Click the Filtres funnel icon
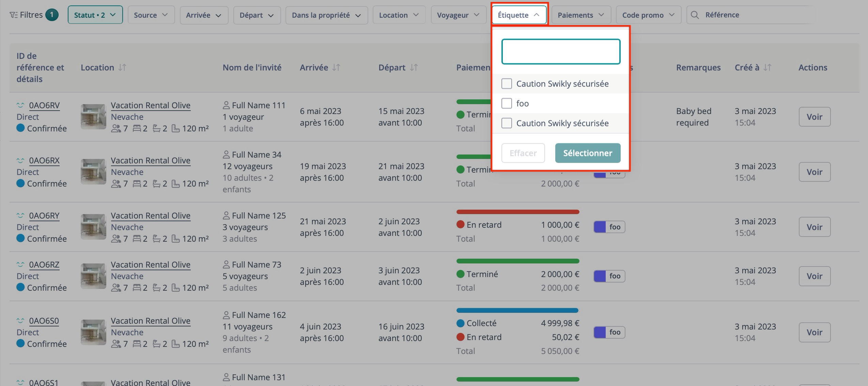 tap(14, 15)
